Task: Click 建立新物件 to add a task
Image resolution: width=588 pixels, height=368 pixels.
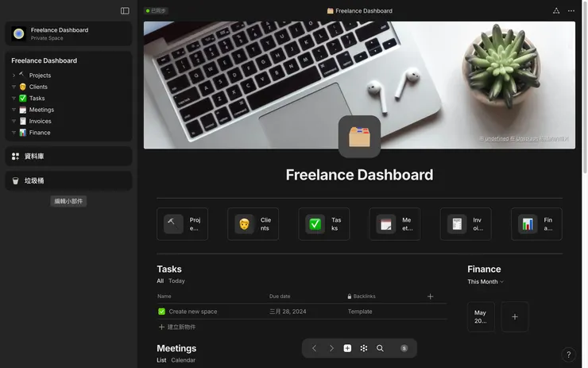Action: (177, 327)
